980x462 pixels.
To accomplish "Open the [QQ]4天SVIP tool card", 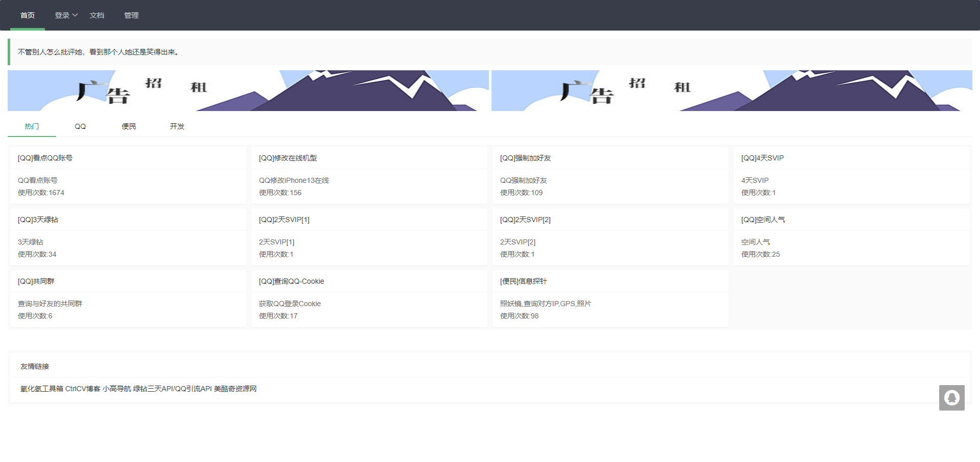I will [x=850, y=175].
